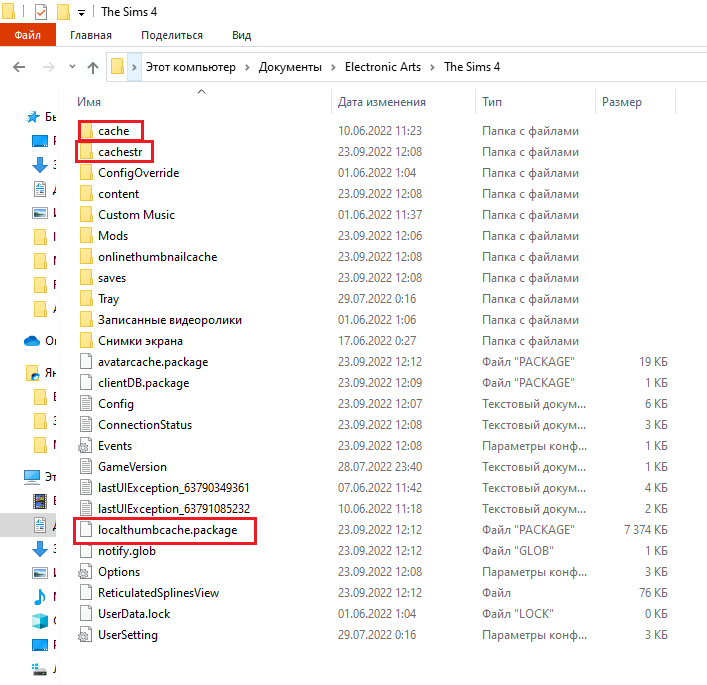Click The Sims 4 breadcrumb
The height and width of the screenshot is (685, 707).
point(472,67)
